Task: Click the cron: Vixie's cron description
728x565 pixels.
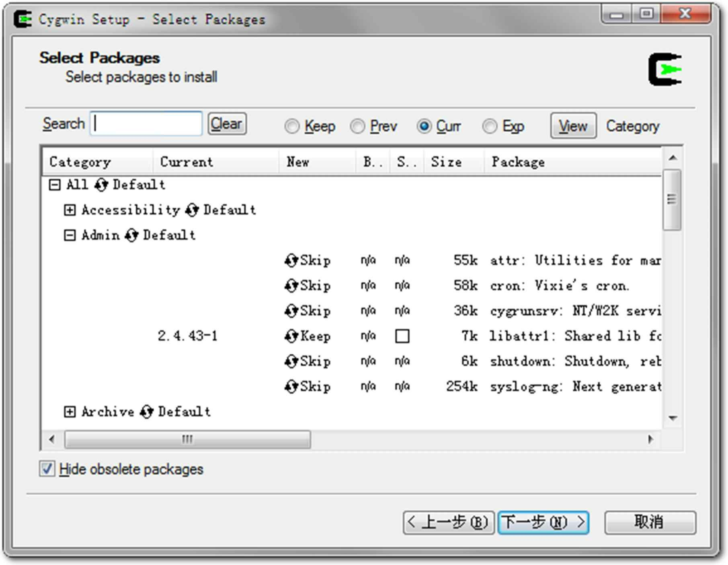Action: click(560, 286)
